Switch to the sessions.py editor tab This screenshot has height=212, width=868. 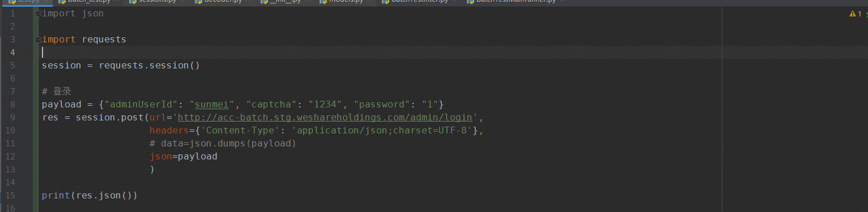click(154, 2)
